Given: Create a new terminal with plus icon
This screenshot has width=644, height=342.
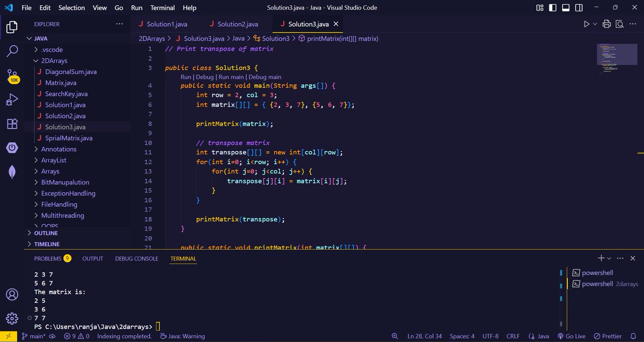Looking at the screenshot, I should 601,258.
